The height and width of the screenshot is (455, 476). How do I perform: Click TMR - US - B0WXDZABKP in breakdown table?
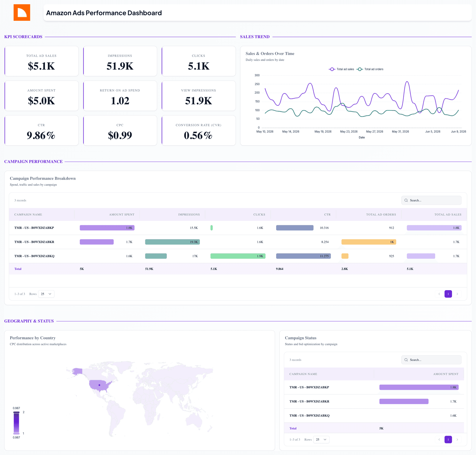tap(34, 228)
